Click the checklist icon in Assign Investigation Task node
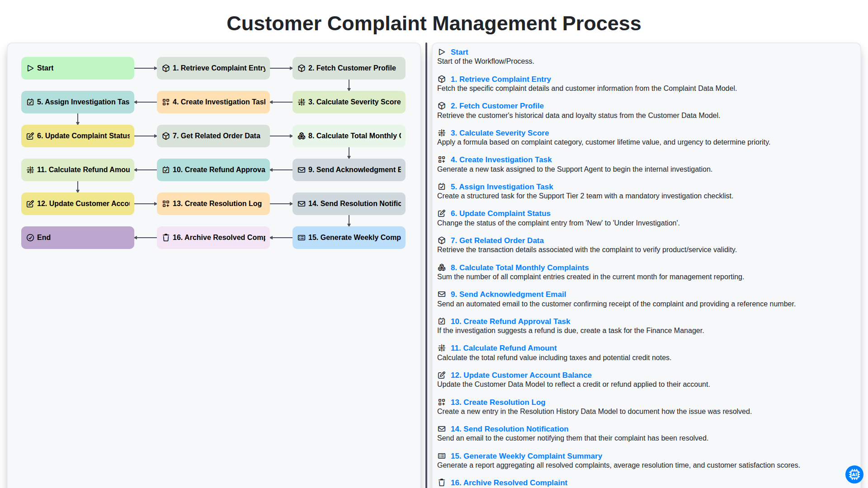 pos(30,102)
